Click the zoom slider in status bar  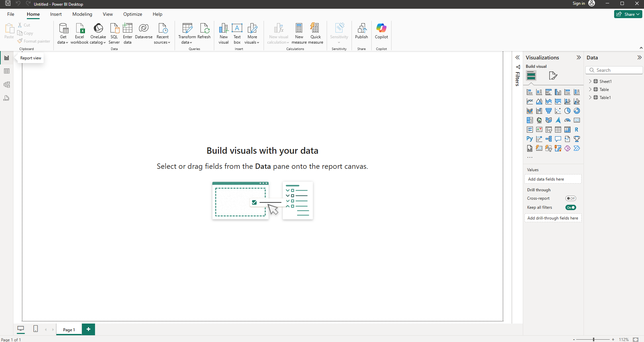[x=593, y=339]
